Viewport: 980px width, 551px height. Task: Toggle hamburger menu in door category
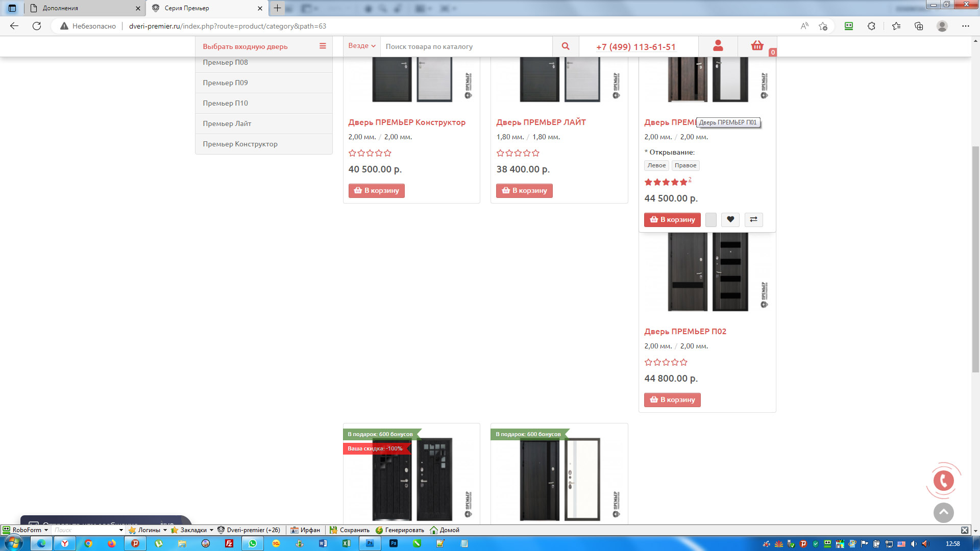coord(323,46)
